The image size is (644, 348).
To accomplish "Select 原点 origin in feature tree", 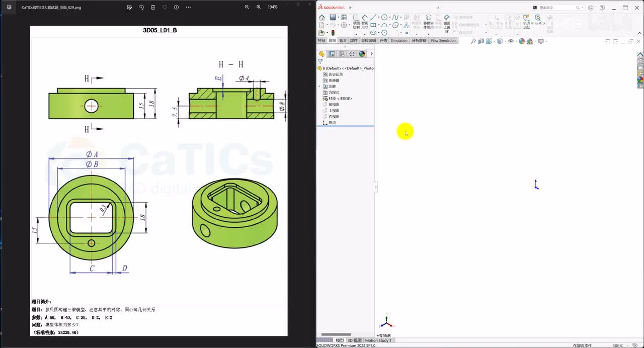I will 329,123.
